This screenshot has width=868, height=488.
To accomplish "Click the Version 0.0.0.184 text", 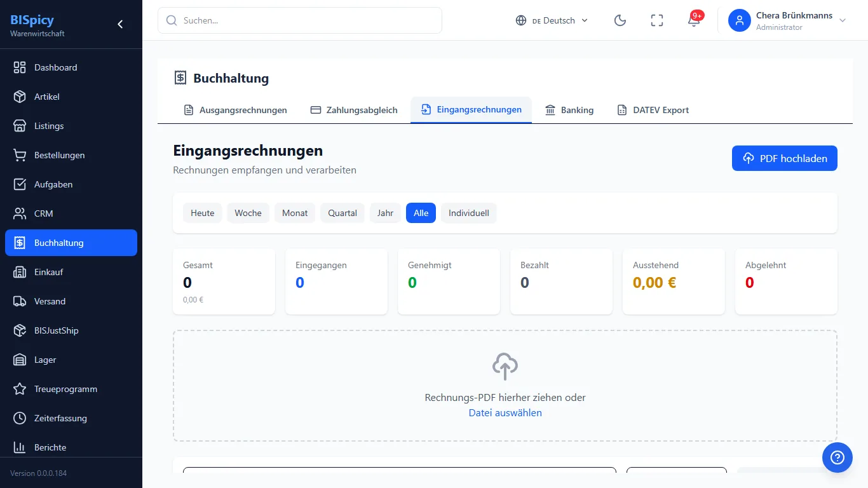I will pos(38,473).
